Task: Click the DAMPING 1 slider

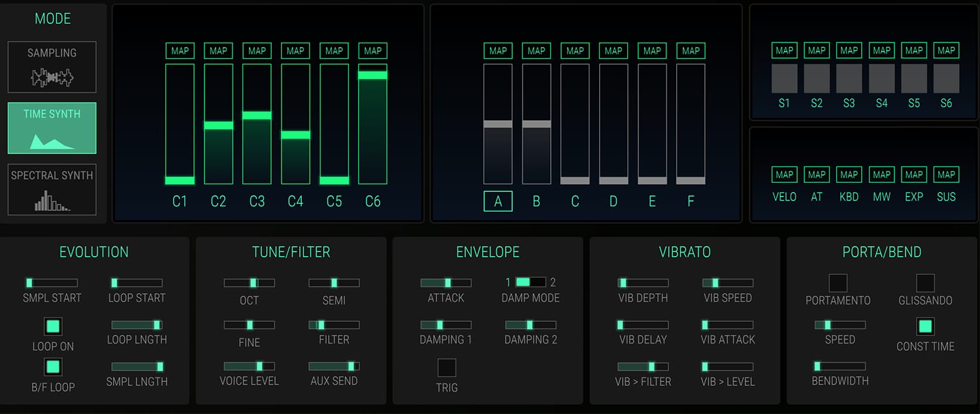Action: tap(446, 325)
